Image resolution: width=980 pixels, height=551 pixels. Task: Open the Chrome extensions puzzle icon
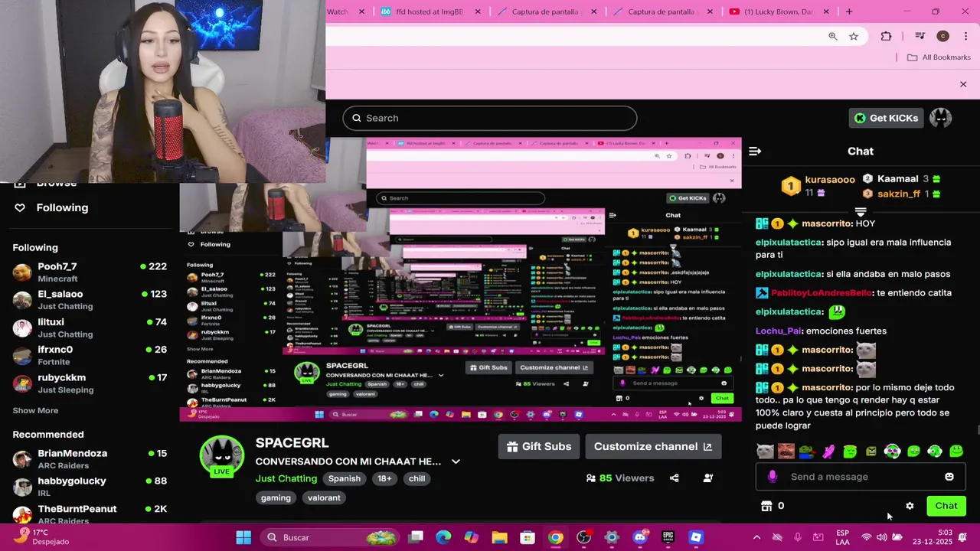coord(886,36)
